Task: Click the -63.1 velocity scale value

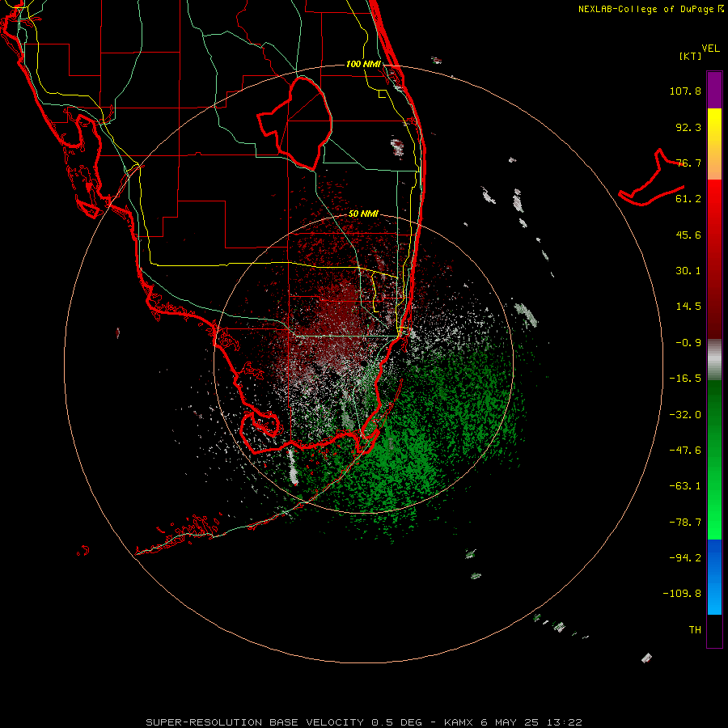Action: tap(685, 486)
